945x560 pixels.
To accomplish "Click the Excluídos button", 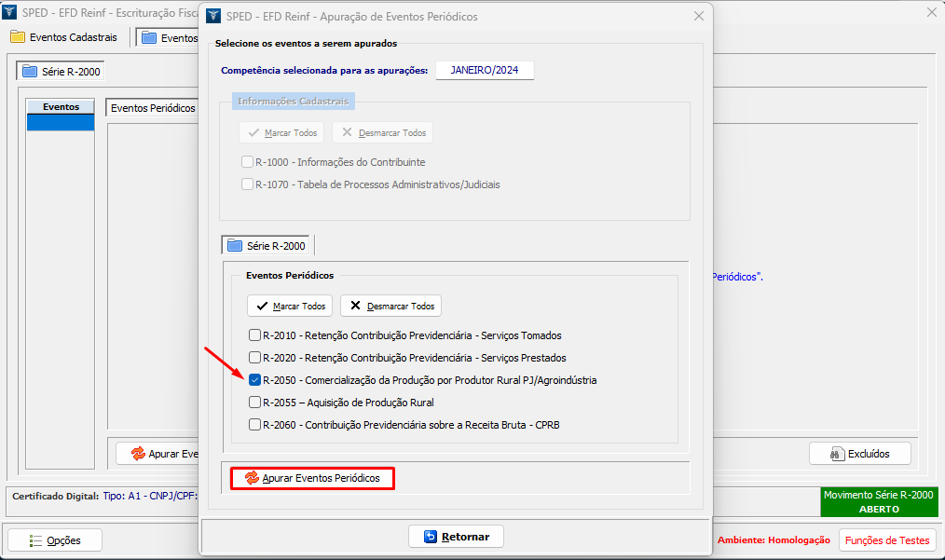I will [x=859, y=454].
